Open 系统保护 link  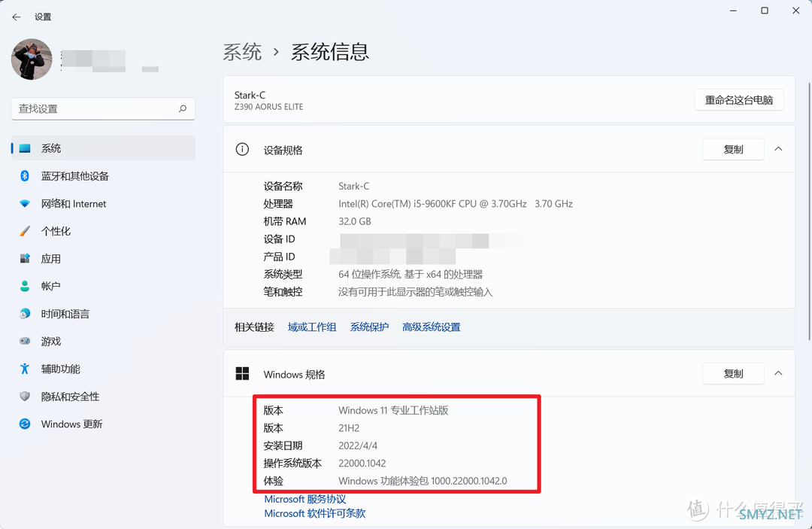[x=369, y=327]
